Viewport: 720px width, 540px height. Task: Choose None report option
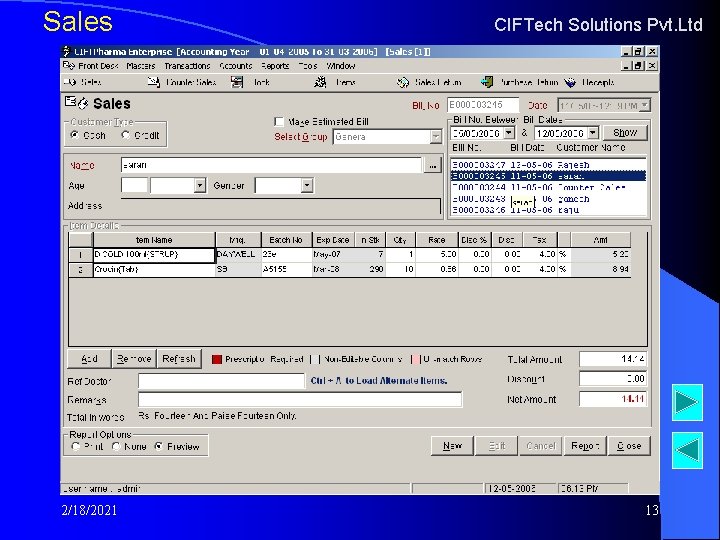coord(116,446)
